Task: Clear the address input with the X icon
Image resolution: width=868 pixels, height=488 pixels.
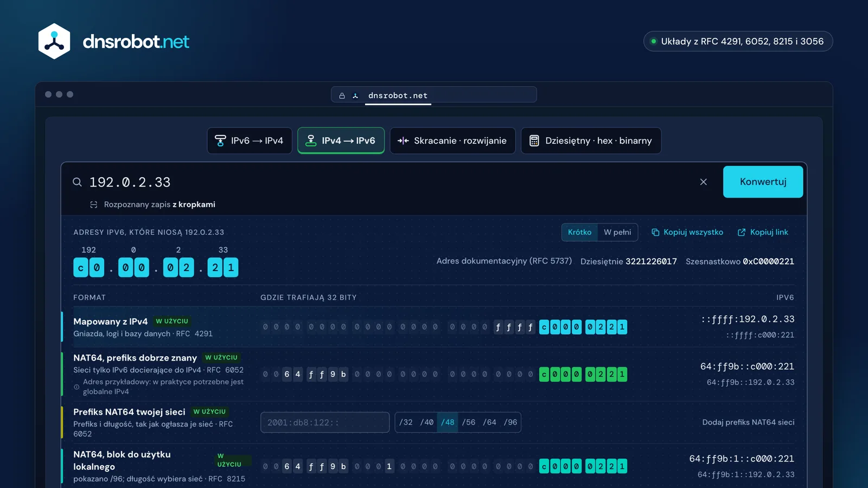Action: 704,182
